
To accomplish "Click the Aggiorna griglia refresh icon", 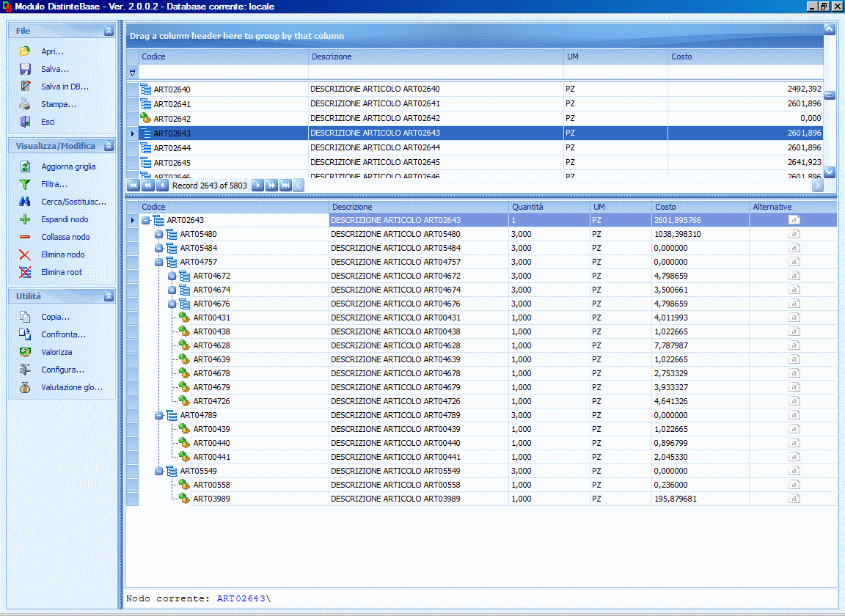I will [x=25, y=166].
